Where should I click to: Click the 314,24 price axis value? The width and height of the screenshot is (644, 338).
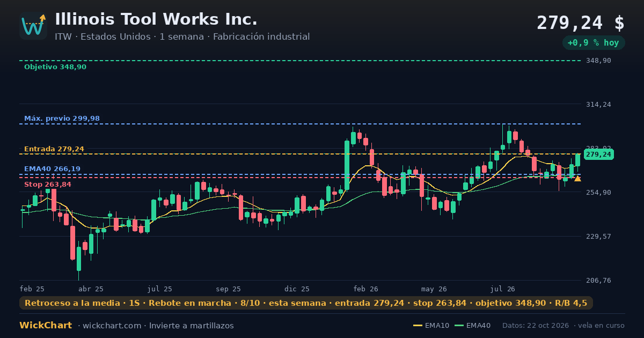click(x=598, y=105)
